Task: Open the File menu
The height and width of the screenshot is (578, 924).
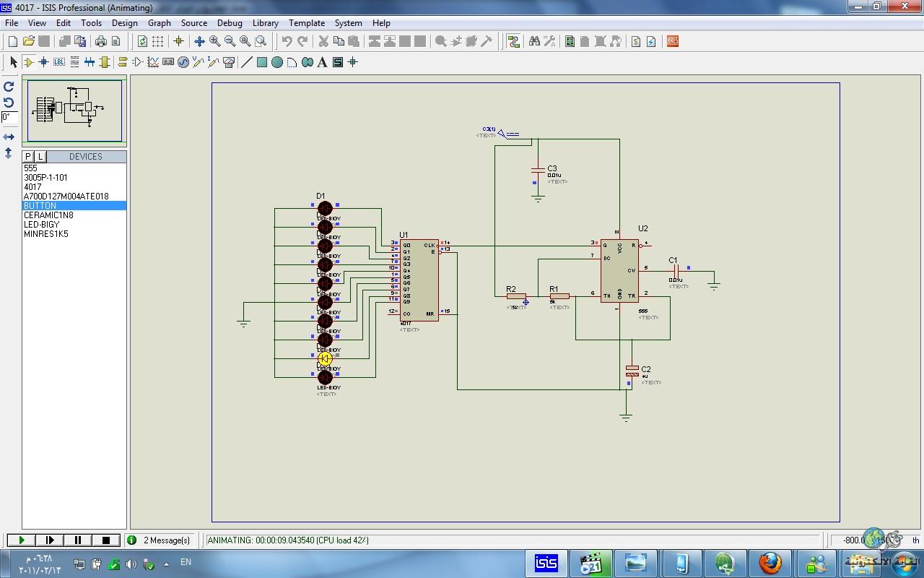Action: (12, 23)
